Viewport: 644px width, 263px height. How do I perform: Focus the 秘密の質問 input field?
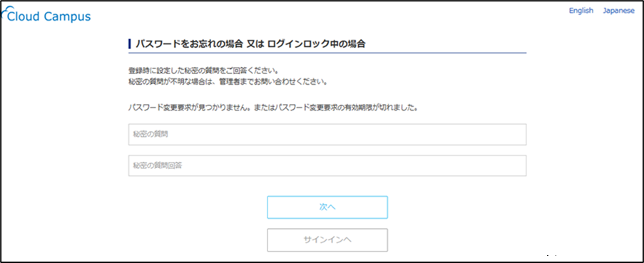coord(327,135)
